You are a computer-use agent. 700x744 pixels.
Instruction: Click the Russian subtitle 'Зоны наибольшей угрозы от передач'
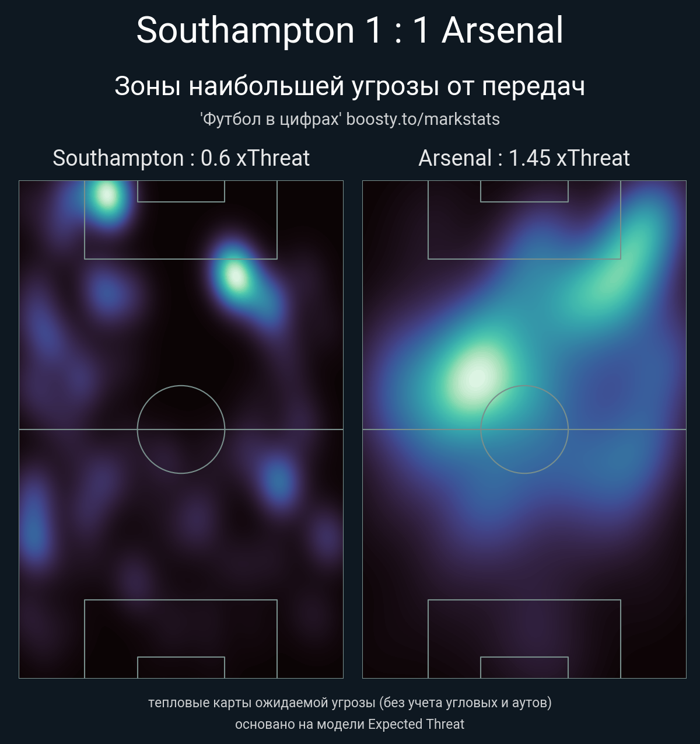tap(350, 86)
